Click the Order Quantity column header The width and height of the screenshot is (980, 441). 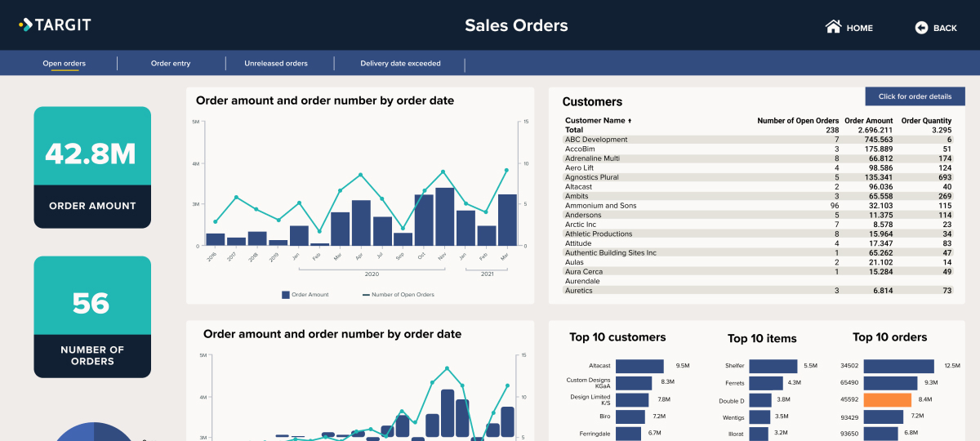coord(926,121)
